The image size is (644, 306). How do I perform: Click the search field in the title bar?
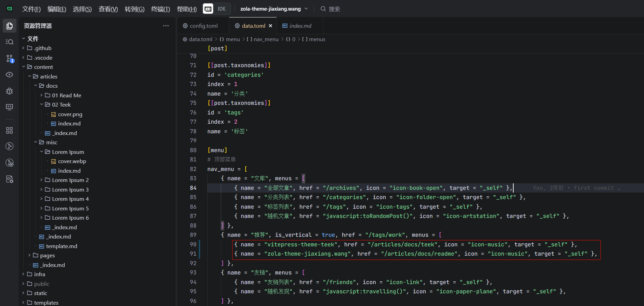click(x=330, y=9)
